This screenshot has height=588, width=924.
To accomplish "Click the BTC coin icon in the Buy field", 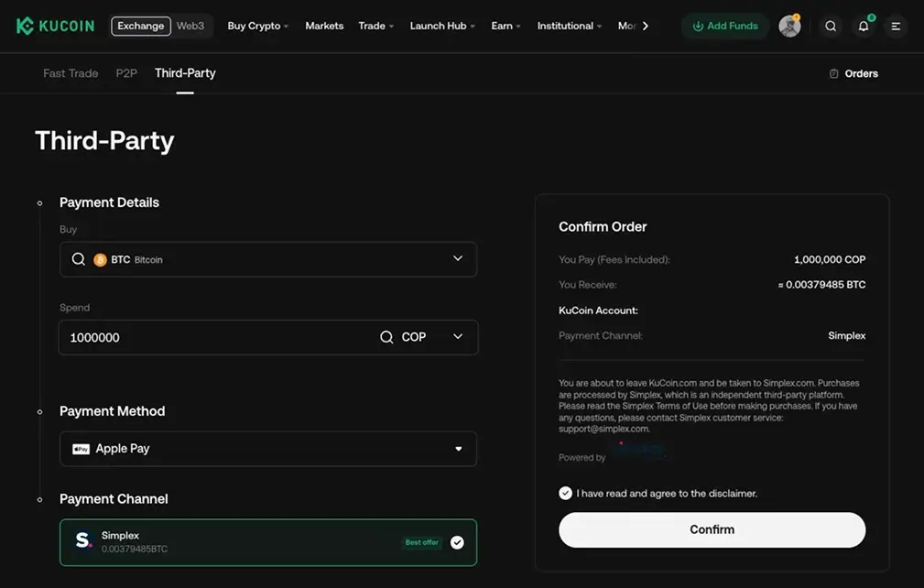I will click(x=101, y=259).
